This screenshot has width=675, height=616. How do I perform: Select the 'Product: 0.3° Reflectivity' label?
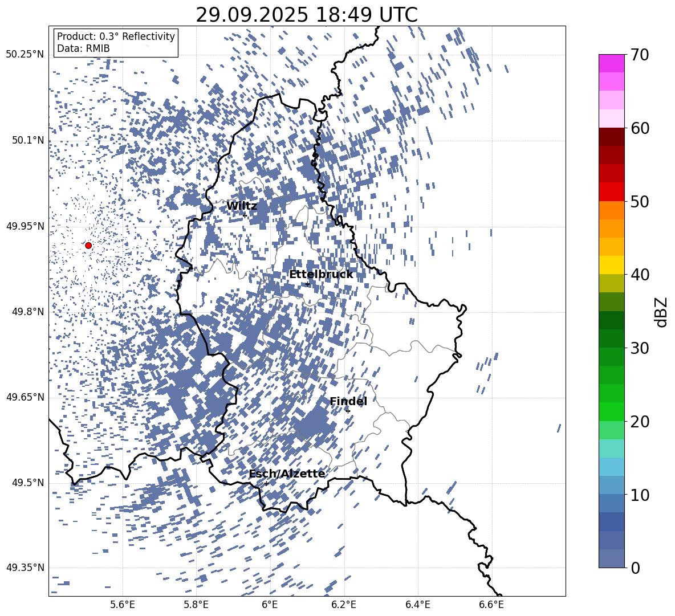pyautogui.click(x=116, y=36)
